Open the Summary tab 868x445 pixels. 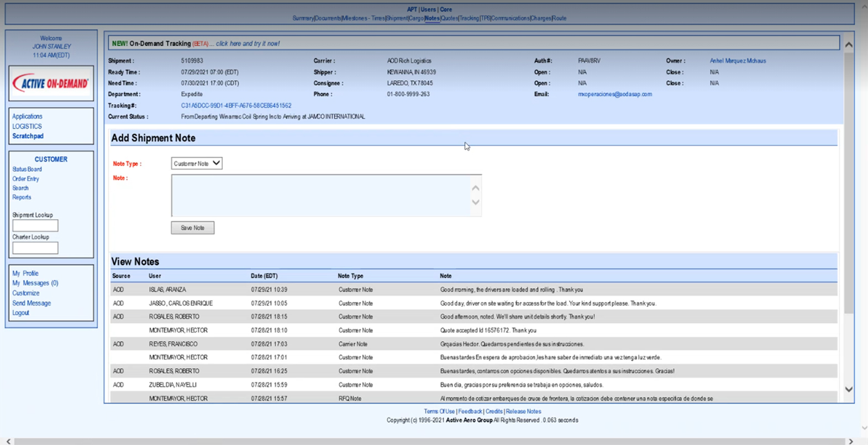(x=303, y=18)
